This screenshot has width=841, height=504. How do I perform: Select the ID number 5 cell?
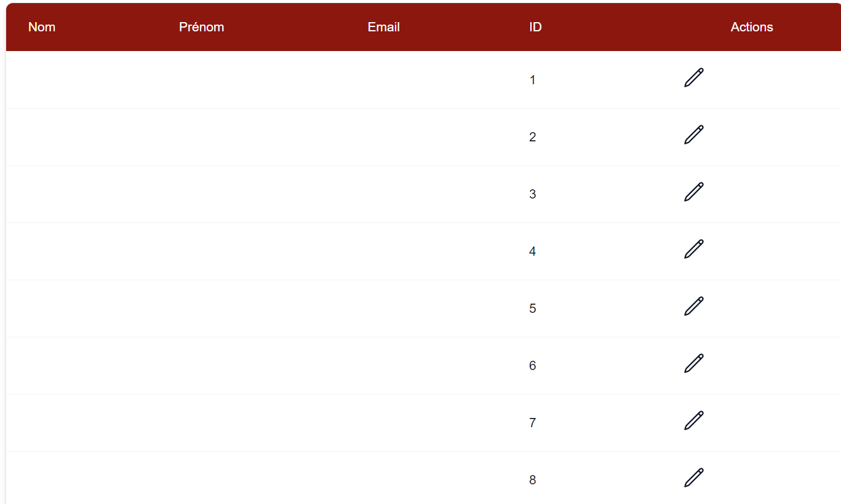click(533, 309)
